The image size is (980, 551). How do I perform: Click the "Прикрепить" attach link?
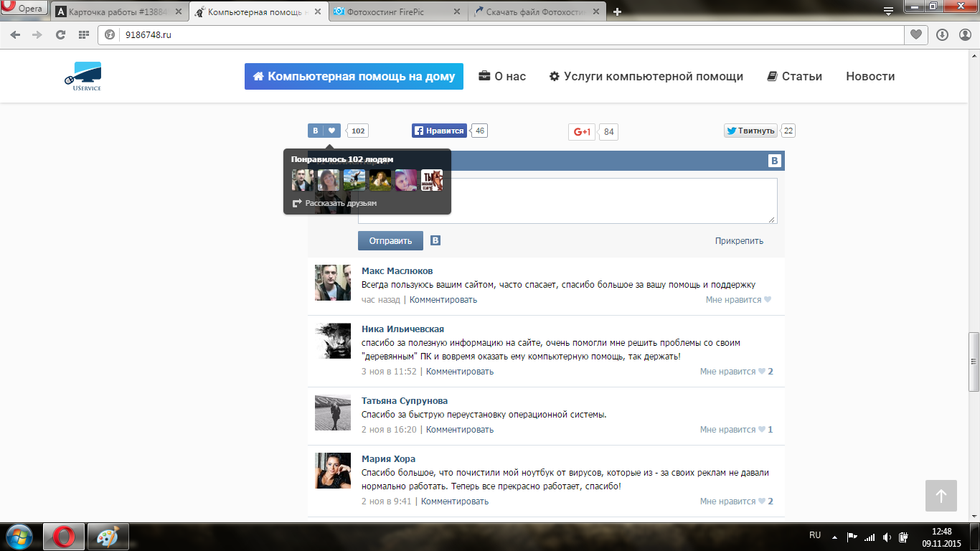click(739, 241)
